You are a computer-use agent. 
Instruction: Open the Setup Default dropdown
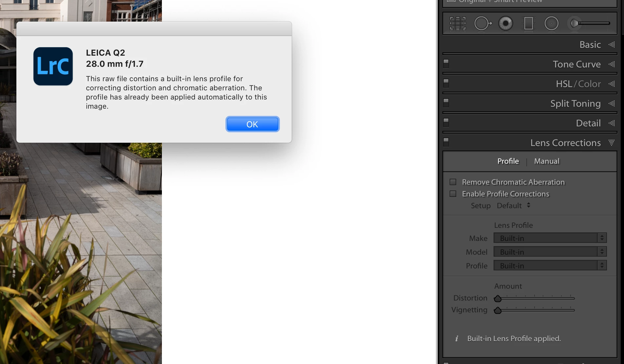(514, 206)
